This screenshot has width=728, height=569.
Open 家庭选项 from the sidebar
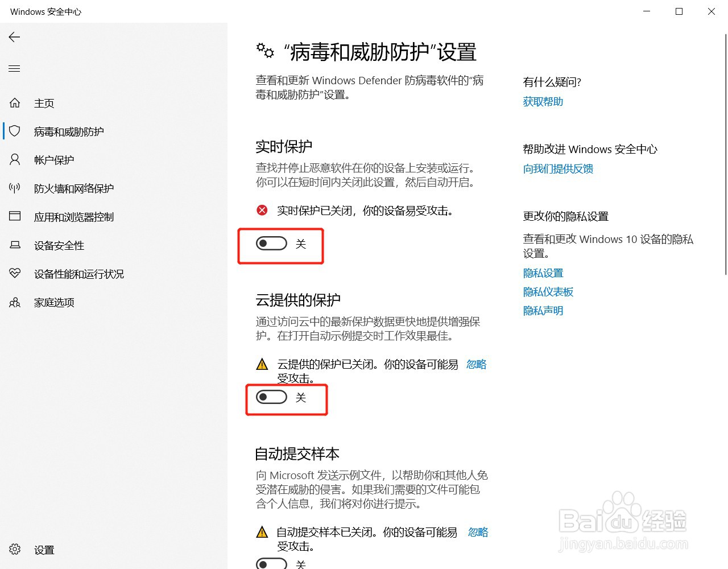55,302
